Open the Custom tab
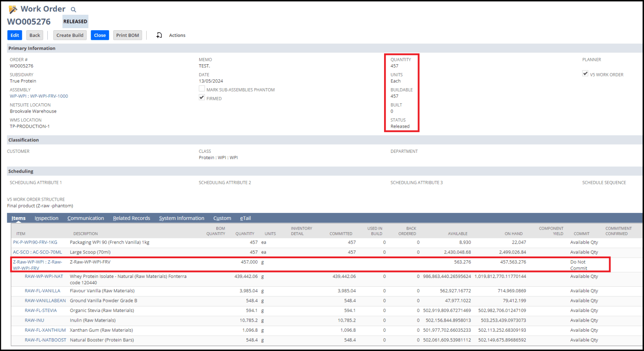Image resolution: width=644 pixels, height=351 pixels. pos(222,218)
